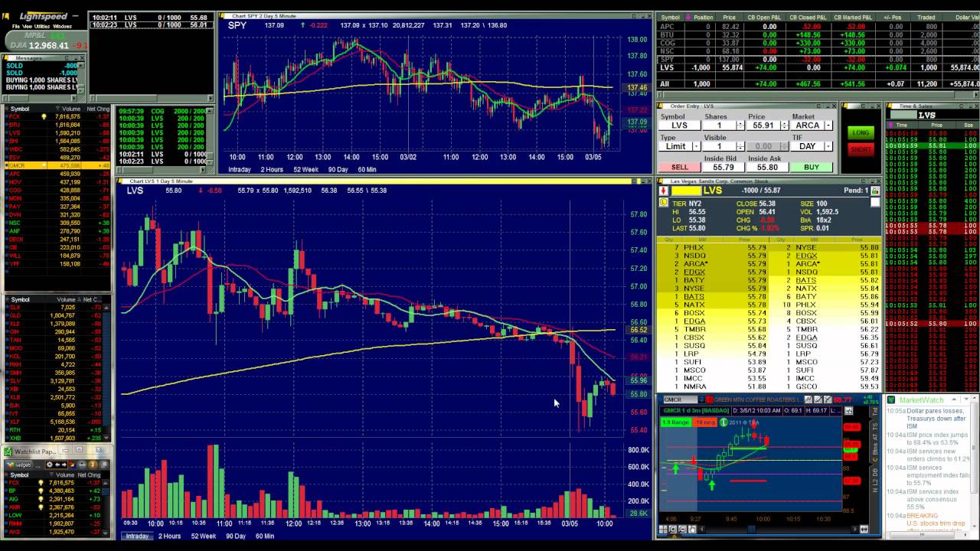Image resolution: width=980 pixels, height=551 pixels.
Task: Click the 1.9 Range green label in GMCR chart
Action: click(676, 422)
